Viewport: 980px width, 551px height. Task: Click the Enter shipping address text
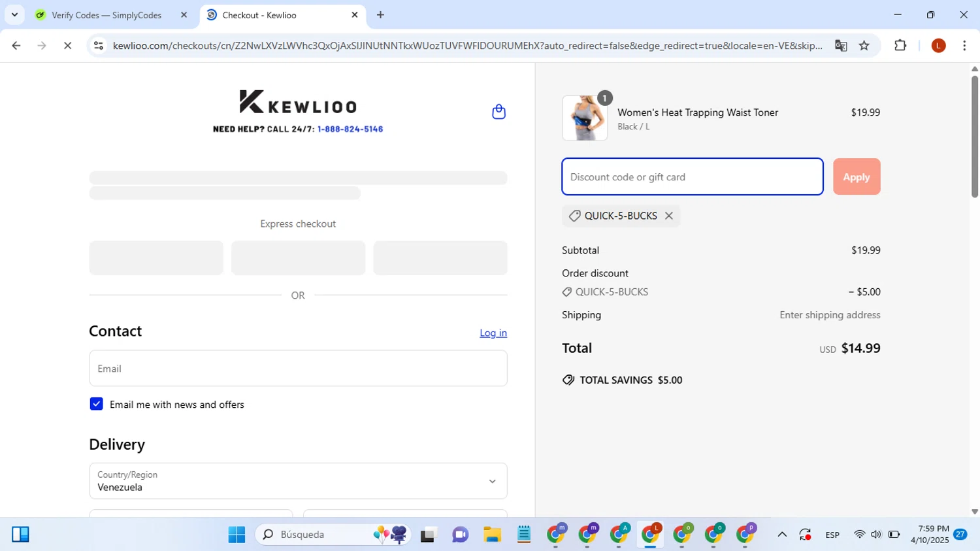[830, 315]
